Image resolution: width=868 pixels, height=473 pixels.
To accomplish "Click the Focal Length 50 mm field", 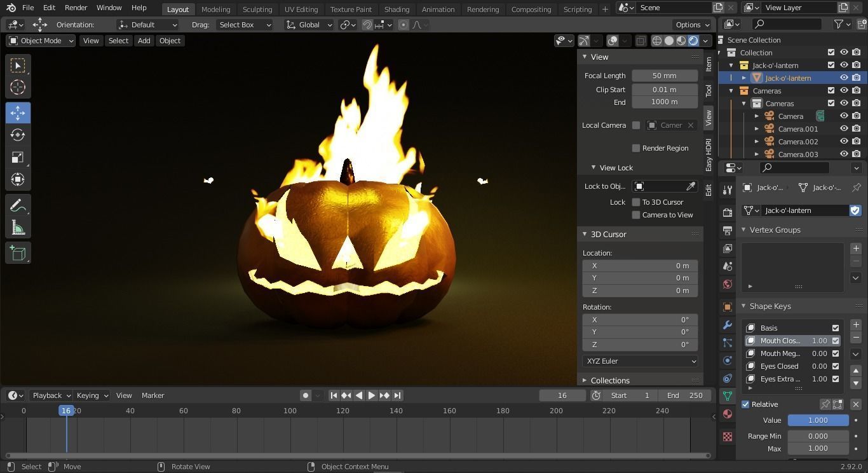I will [x=665, y=76].
